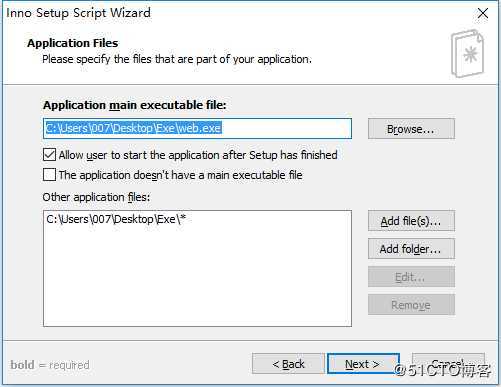Click 'The application doesn't have' label text
501x387 pixels.
pos(181,175)
